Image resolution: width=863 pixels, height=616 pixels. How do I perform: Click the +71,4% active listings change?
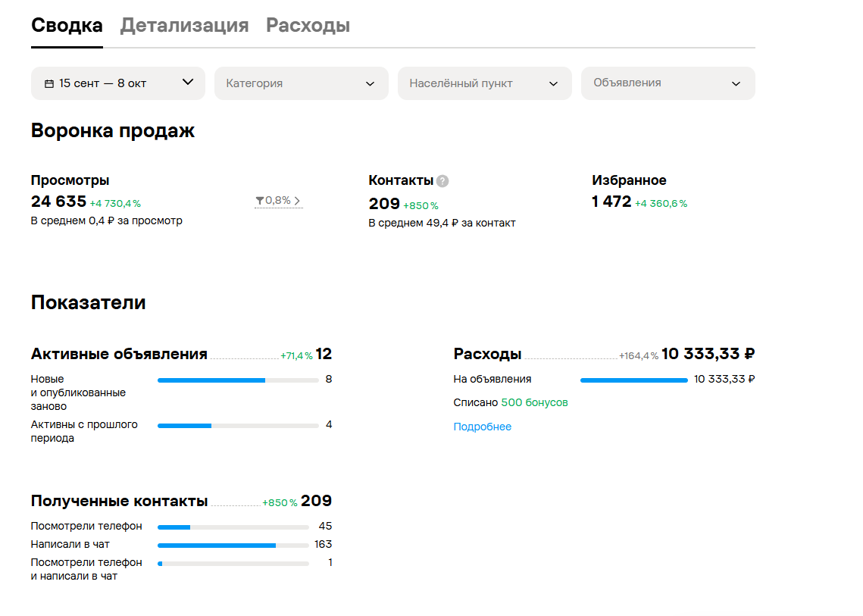tap(297, 356)
